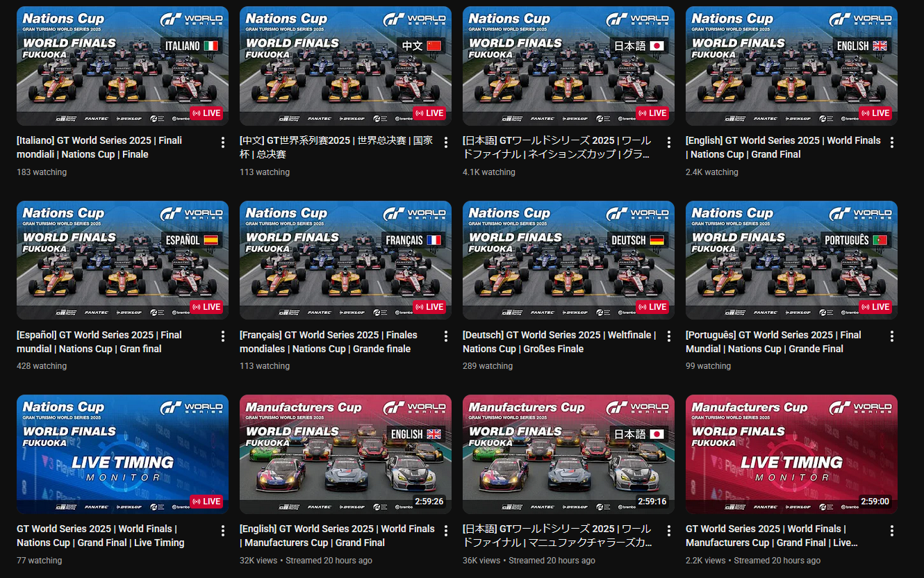Open the 中文 Nations Cup stream thumbnail
924x578 pixels.
click(x=345, y=66)
